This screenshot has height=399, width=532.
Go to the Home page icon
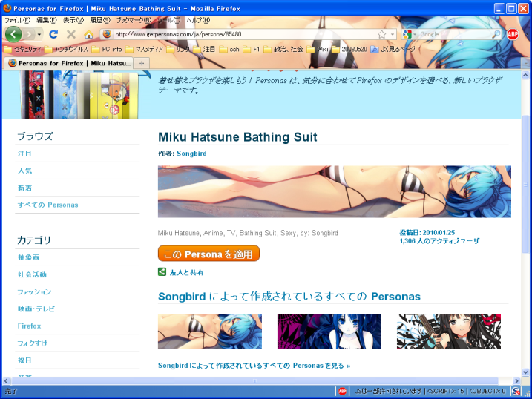88,34
